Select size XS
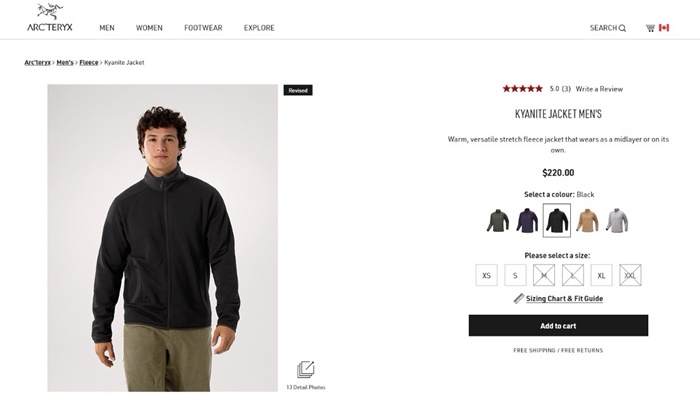700x400 pixels. click(x=487, y=275)
